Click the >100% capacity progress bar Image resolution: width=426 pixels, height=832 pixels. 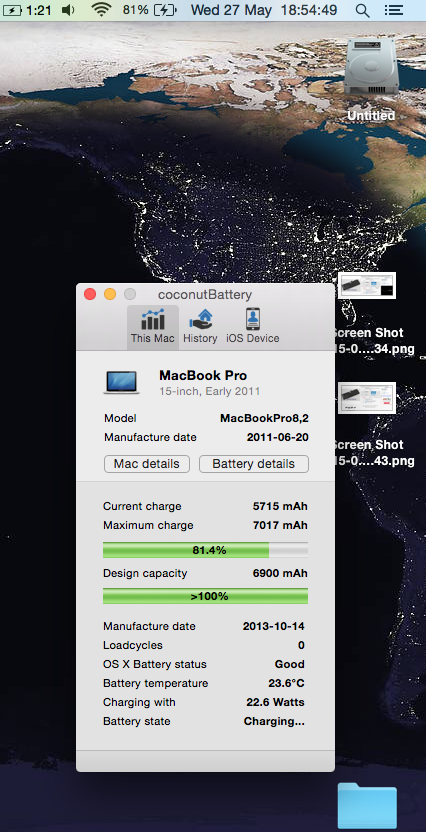click(205, 596)
